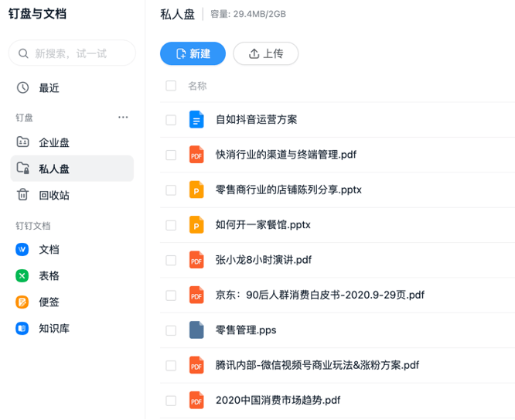Screen dimensions: 515x420
Task: Click the orange 便签 icon
Action: 22,302
